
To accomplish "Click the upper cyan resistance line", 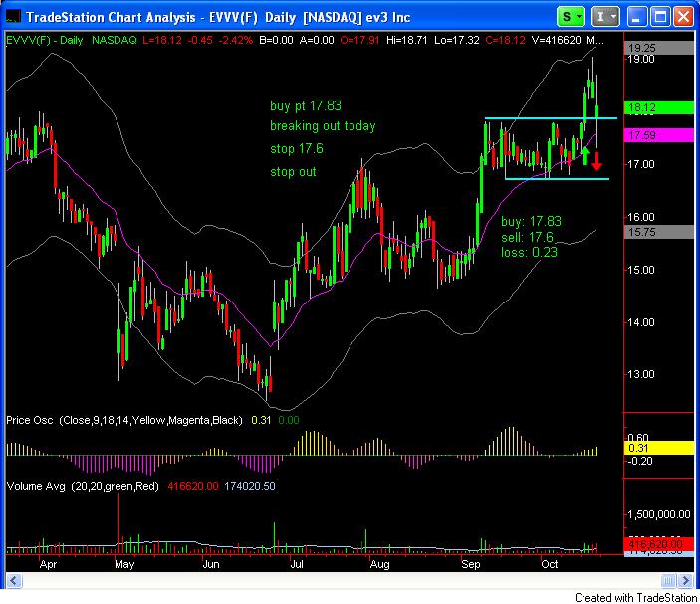I will (x=551, y=118).
